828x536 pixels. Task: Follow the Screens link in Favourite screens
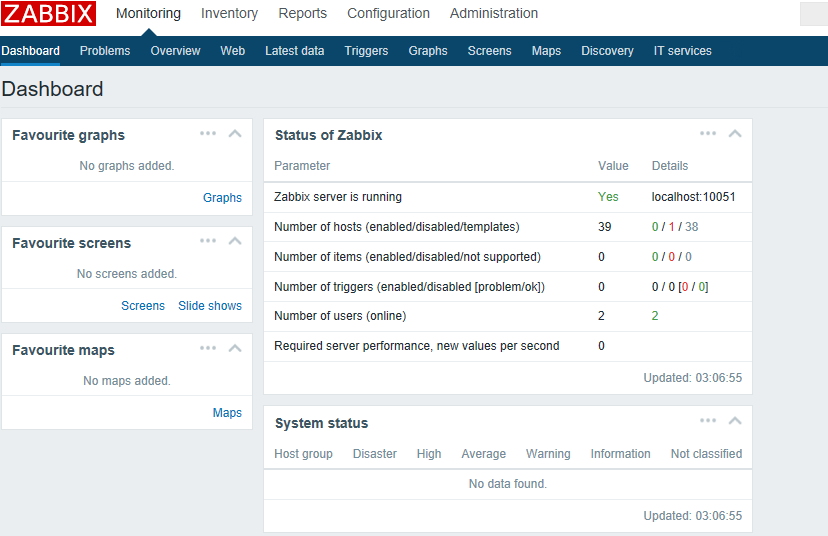[x=143, y=306]
